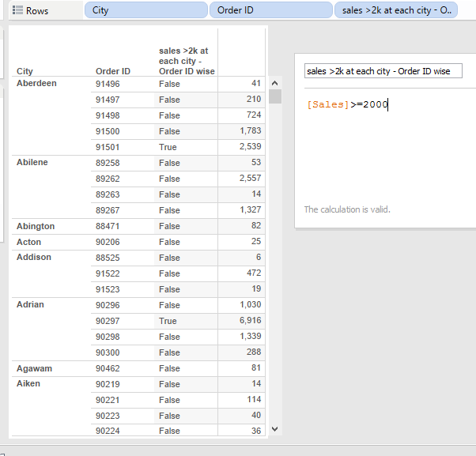Click the scroll up arrow of table
Viewport: 476px width, 456px height.
(x=274, y=83)
